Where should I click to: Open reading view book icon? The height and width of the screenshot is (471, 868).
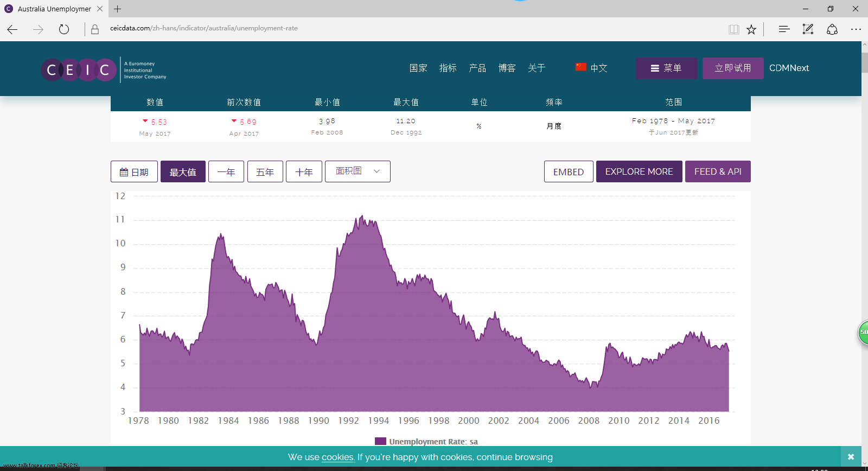(x=734, y=29)
